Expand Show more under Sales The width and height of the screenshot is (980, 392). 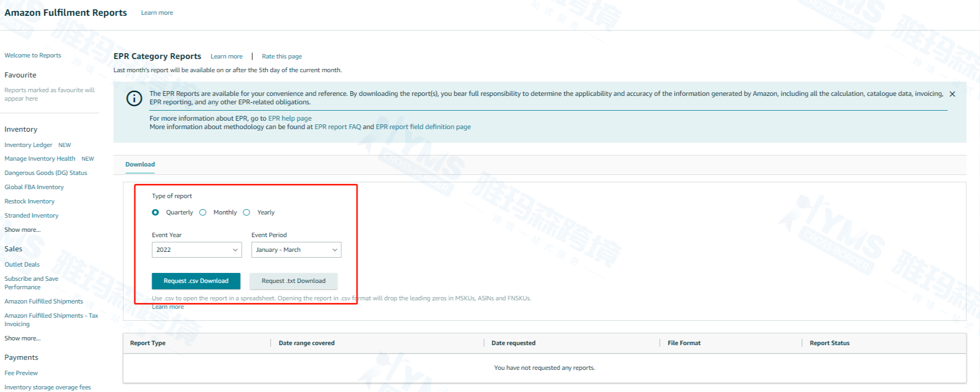point(23,338)
